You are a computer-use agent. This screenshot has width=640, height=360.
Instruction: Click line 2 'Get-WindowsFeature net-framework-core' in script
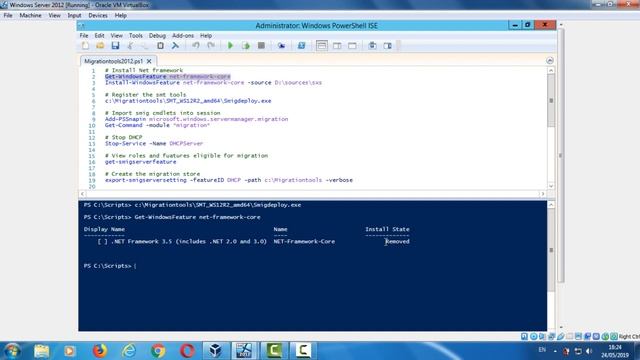168,76
